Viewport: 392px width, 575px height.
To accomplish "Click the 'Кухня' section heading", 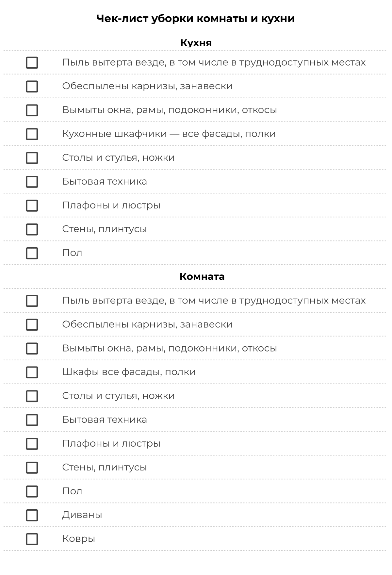I will 196,43.
